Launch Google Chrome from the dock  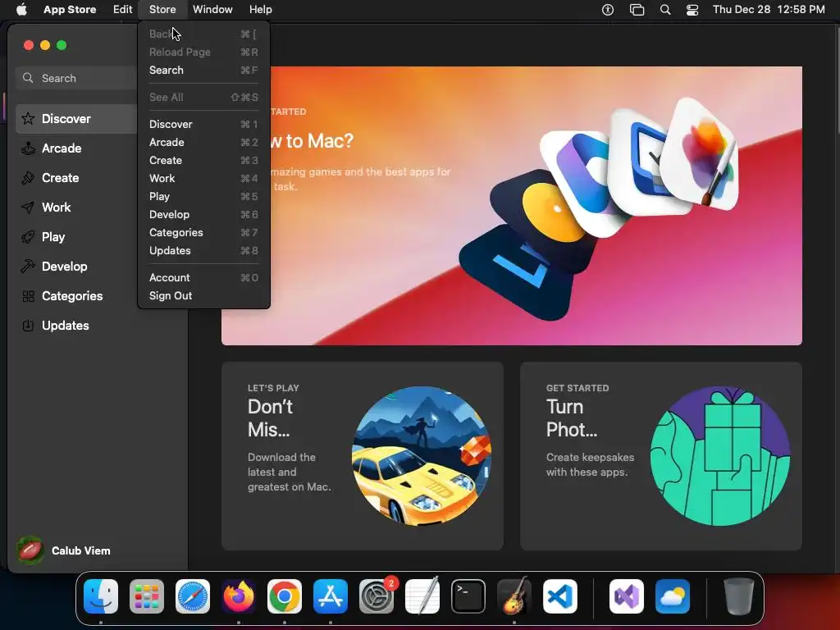285,596
